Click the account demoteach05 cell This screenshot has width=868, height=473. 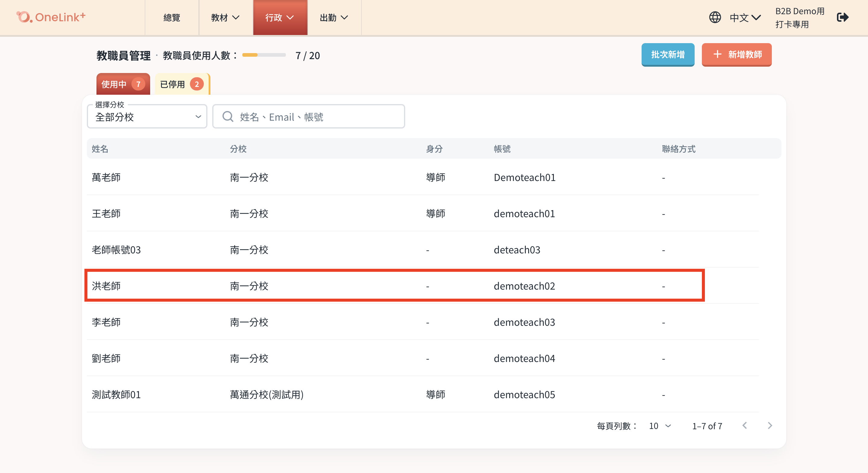524,395
